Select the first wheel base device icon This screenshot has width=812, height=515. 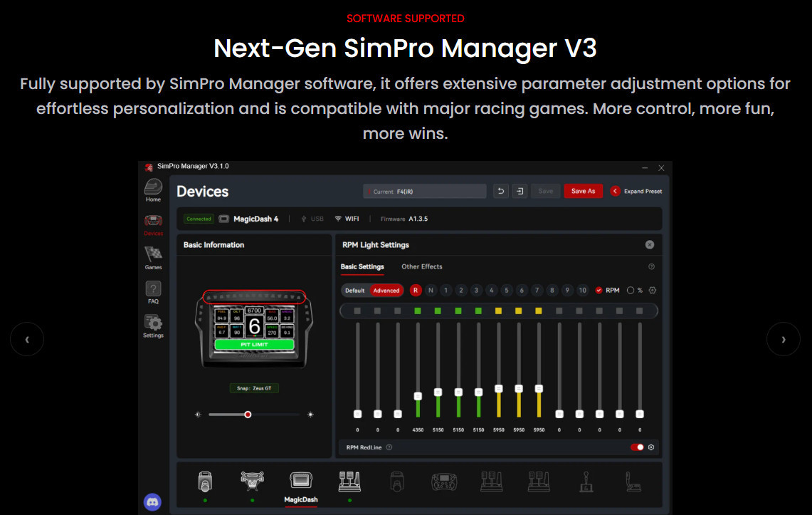click(205, 482)
